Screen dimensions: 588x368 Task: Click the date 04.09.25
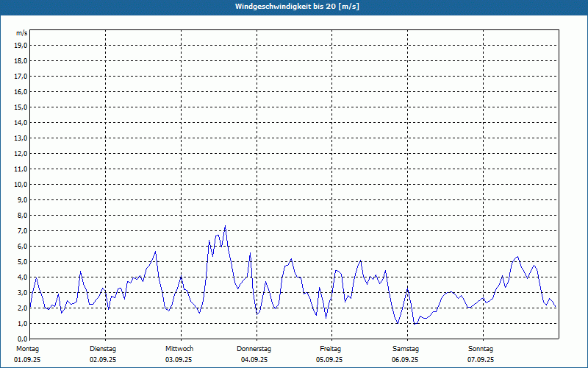[254, 360]
